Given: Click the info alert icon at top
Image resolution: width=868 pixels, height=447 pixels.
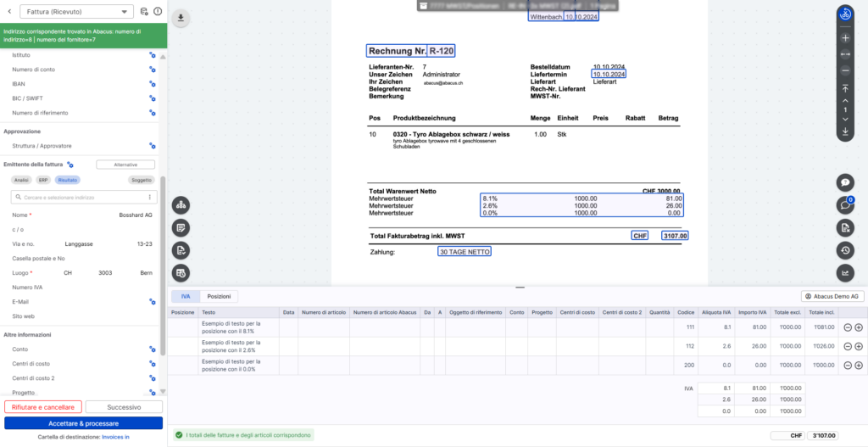Looking at the screenshot, I should (157, 12).
